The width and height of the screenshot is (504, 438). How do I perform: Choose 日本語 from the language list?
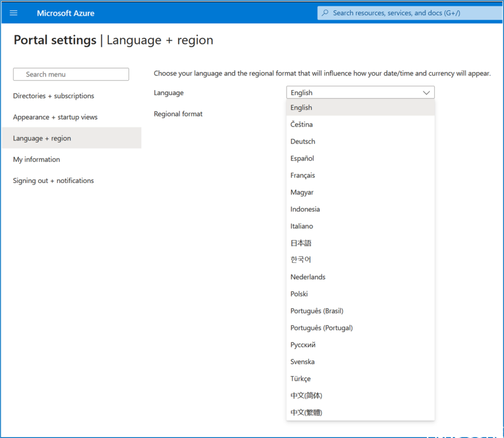301,243
